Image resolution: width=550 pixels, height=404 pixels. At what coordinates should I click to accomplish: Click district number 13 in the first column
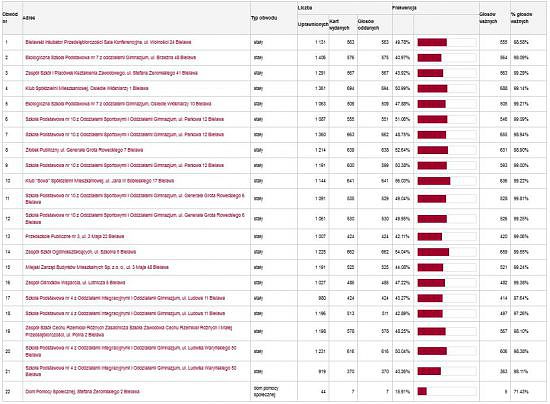point(8,236)
